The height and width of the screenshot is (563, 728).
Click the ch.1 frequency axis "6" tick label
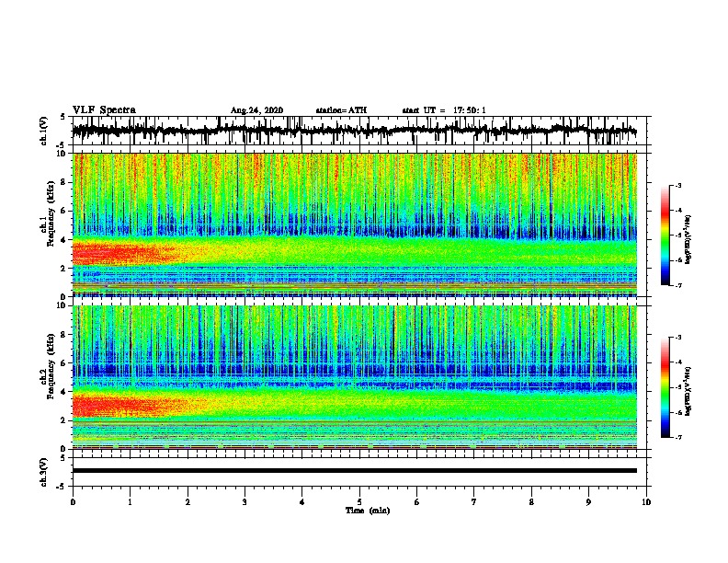pyautogui.click(x=63, y=211)
